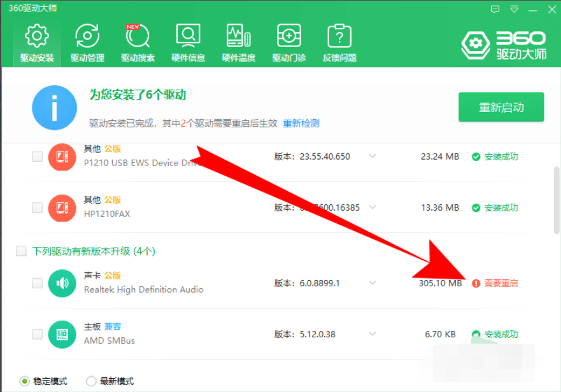Viewport: 561px width, 392px height.
Task: Click the AMD SMBus motherboard icon
Action: (x=62, y=335)
